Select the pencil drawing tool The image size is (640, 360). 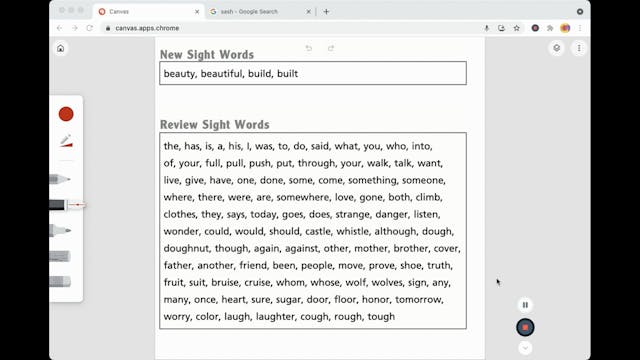click(x=60, y=179)
